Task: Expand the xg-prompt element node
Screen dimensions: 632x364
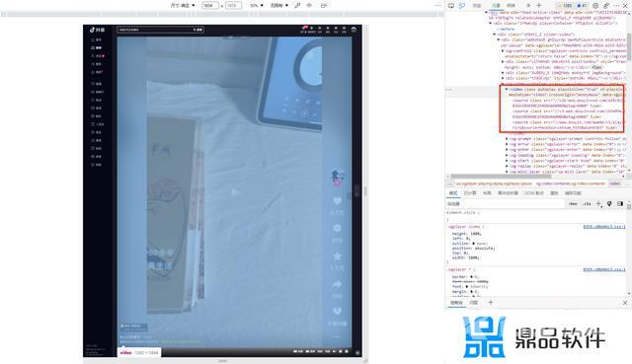Action: point(507,139)
